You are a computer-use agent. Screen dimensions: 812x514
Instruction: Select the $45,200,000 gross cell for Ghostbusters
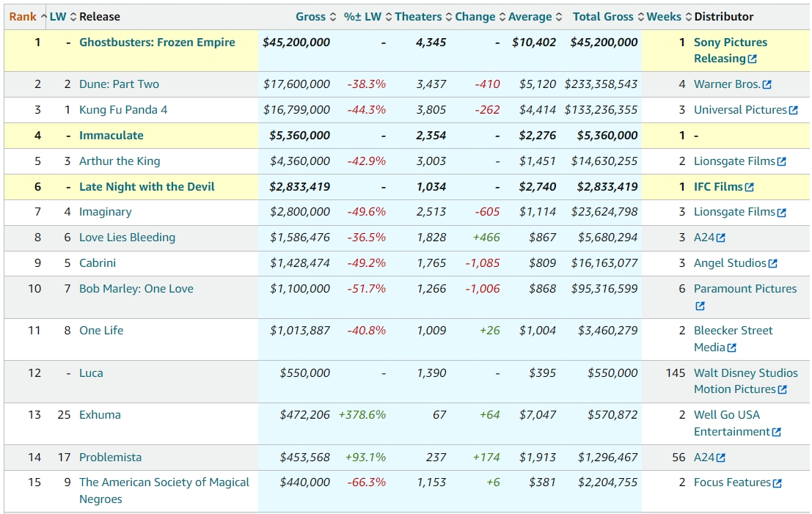pyautogui.click(x=296, y=43)
